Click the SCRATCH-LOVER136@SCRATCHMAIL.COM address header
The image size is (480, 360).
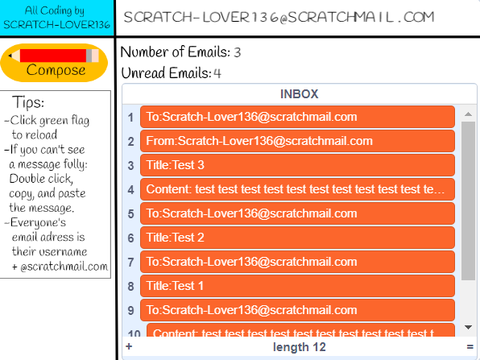[279, 17]
